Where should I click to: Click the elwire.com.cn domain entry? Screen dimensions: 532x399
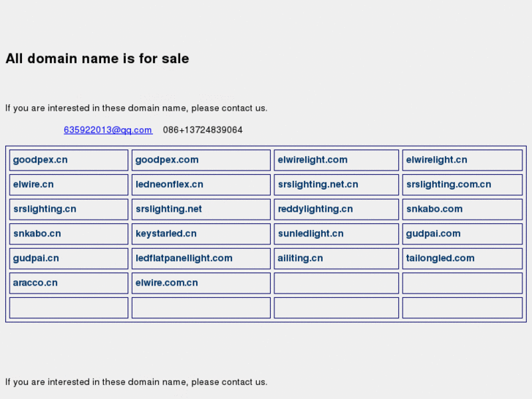coord(167,283)
